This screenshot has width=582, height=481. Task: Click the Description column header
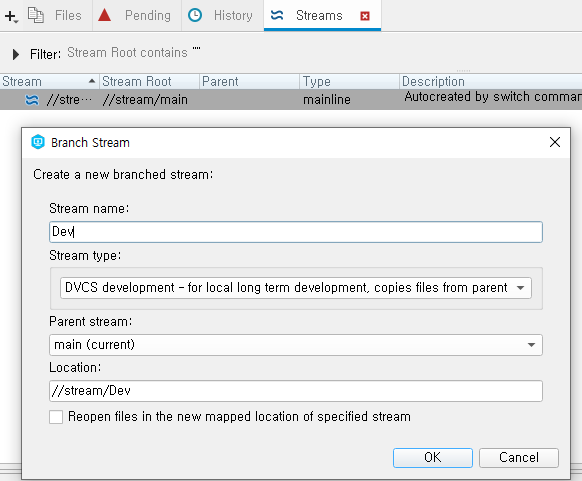coord(491,81)
